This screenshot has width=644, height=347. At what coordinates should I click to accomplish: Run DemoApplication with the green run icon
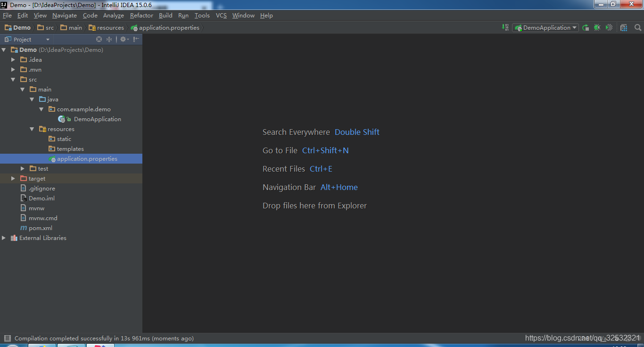(x=586, y=27)
